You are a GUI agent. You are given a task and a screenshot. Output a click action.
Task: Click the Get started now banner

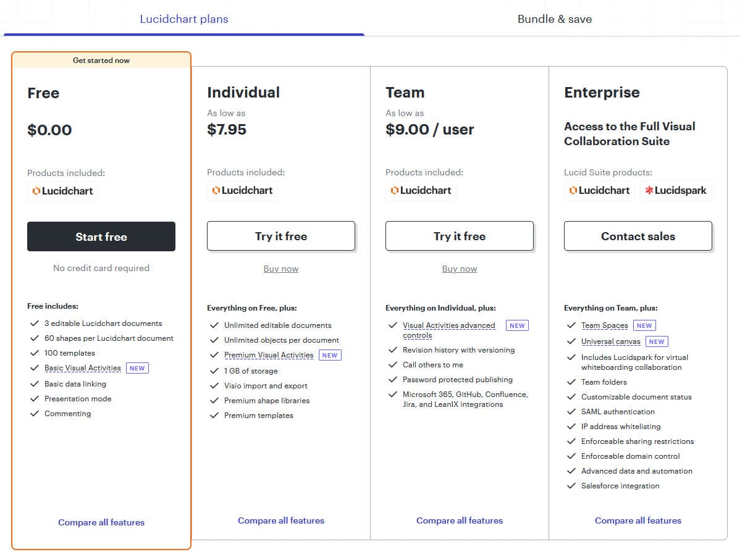coord(101,61)
